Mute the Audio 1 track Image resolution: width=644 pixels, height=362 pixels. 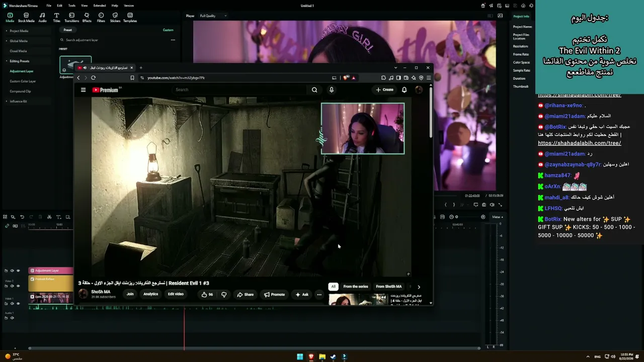point(12,318)
